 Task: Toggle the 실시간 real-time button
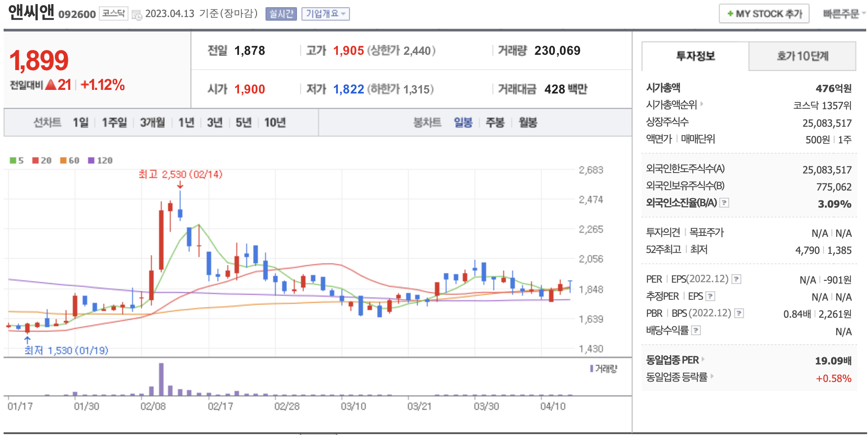pos(281,14)
